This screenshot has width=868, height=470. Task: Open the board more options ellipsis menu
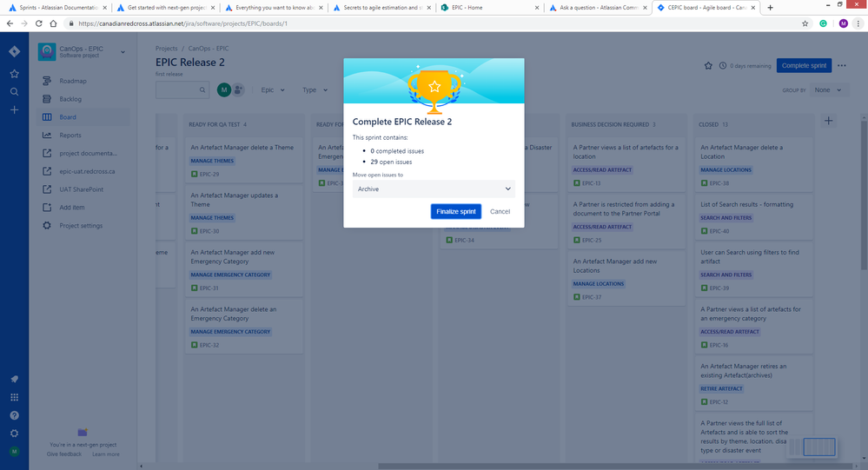click(841, 65)
